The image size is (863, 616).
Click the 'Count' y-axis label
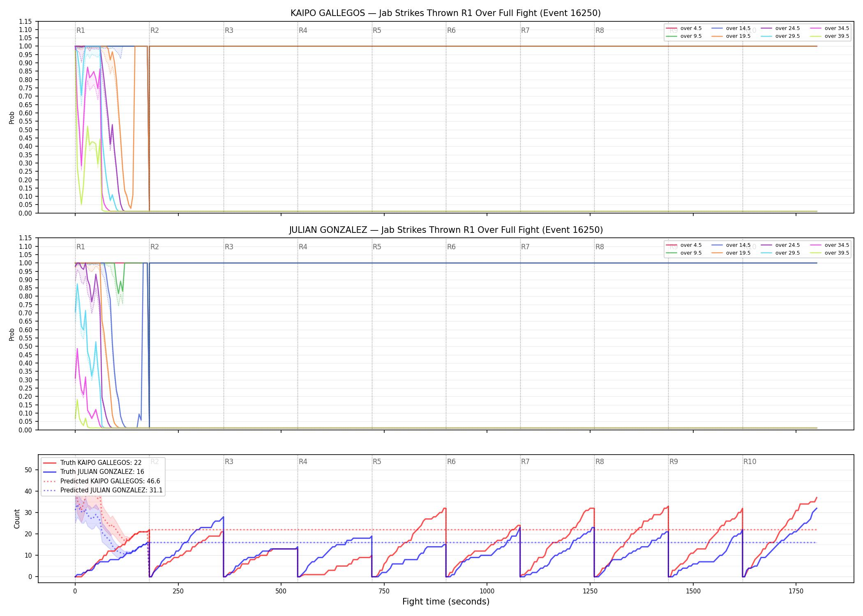click(17, 519)
